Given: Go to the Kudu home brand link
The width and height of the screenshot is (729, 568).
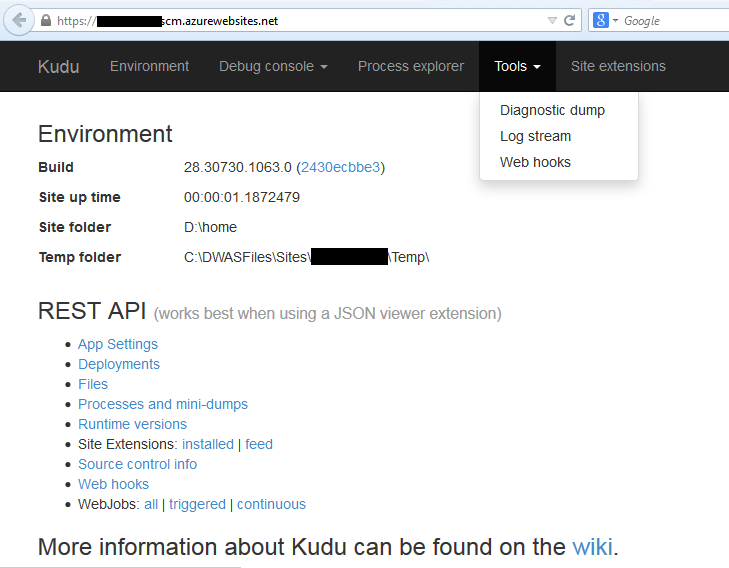Looking at the screenshot, I should click(58, 66).
